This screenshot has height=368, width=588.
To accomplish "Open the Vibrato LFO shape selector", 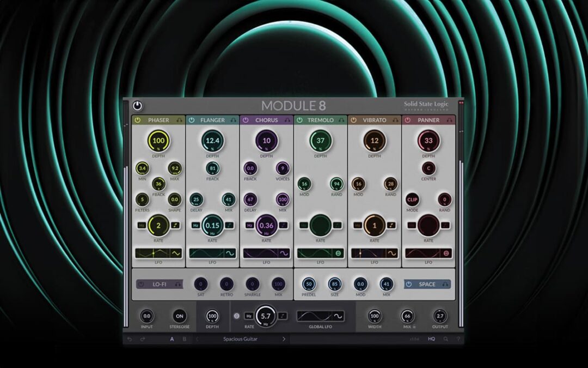I will [x=392, y=254].
